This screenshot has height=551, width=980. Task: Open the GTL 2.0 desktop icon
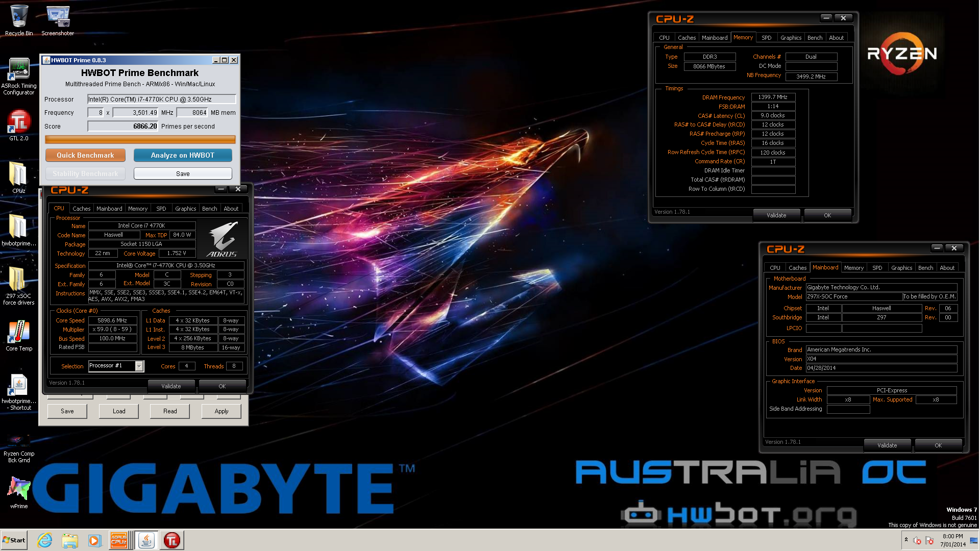tap(19, 126)
